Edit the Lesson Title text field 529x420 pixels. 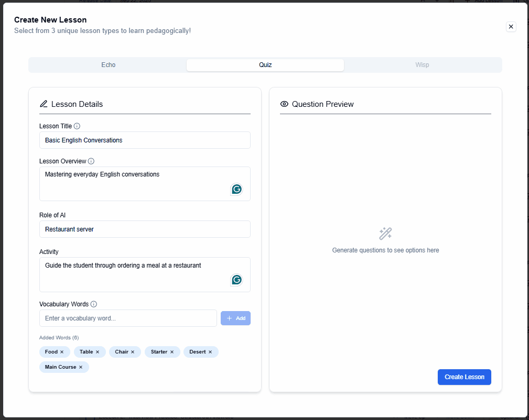click(x=145, y=140)
